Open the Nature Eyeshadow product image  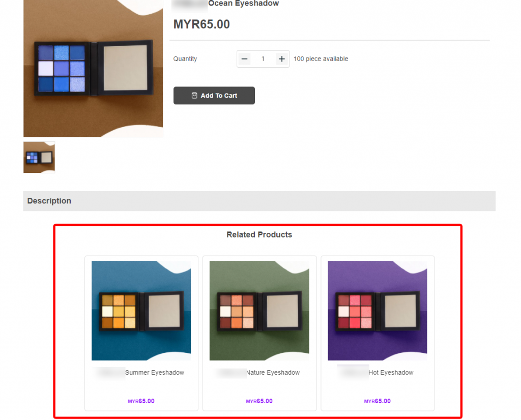(259, 311)
